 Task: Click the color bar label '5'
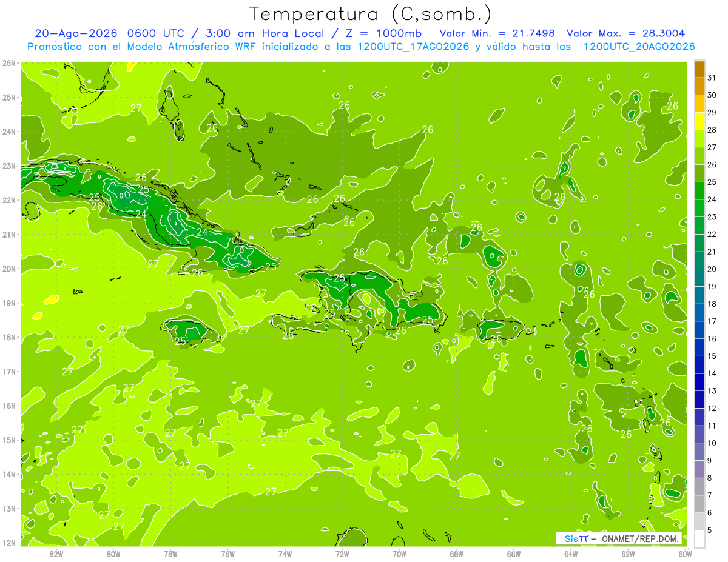(709, 530)
